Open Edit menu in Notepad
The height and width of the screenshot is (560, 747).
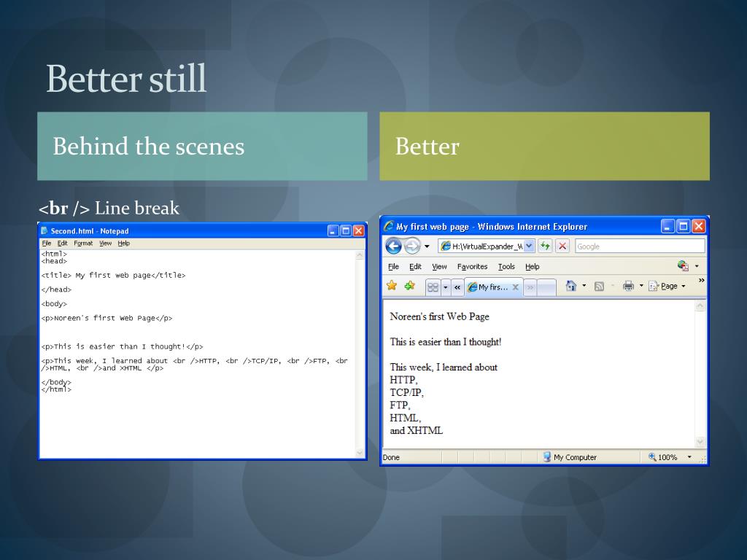[x=63, y=243]
